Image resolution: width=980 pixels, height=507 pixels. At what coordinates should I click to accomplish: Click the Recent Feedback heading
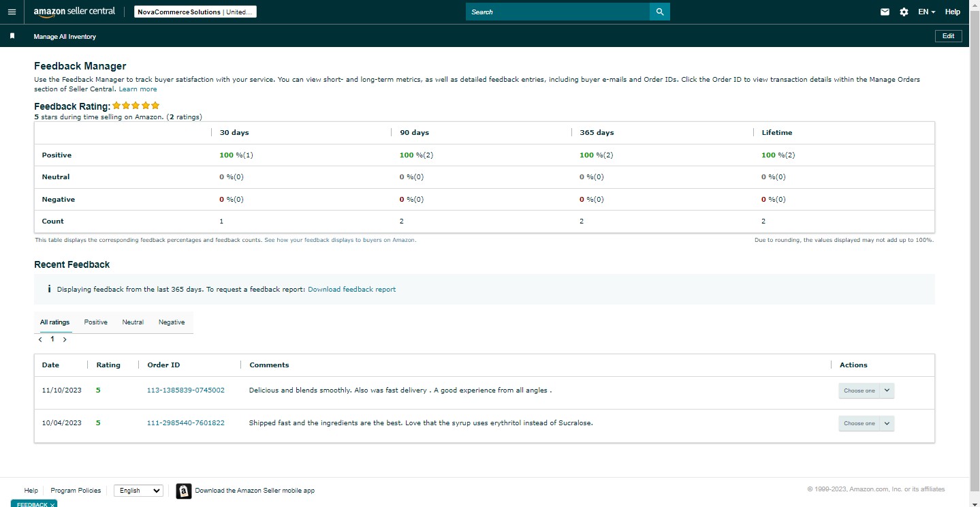point(72,264)
